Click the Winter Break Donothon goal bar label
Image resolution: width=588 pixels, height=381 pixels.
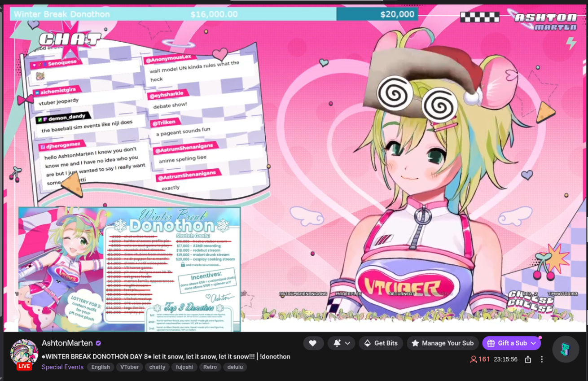(62, 14)
